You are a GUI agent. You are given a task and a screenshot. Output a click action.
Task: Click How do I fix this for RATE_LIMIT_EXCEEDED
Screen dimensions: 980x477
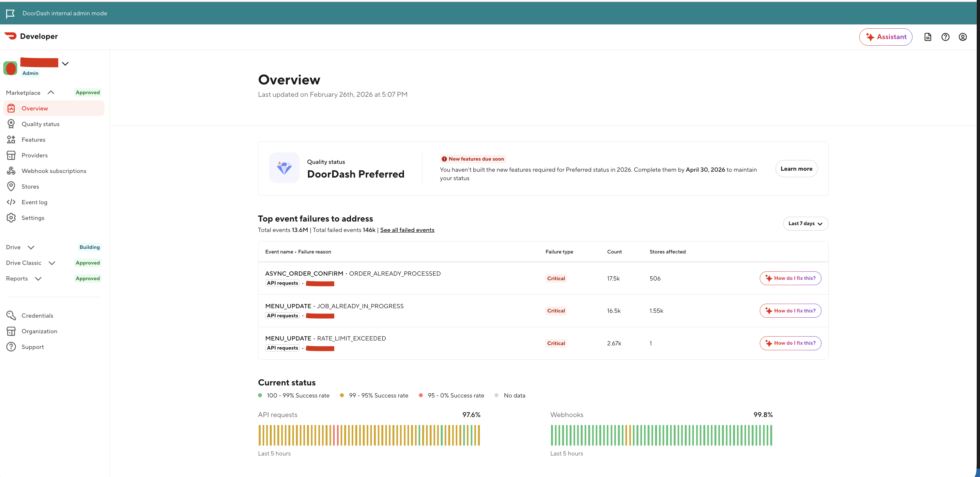[790, 343]
